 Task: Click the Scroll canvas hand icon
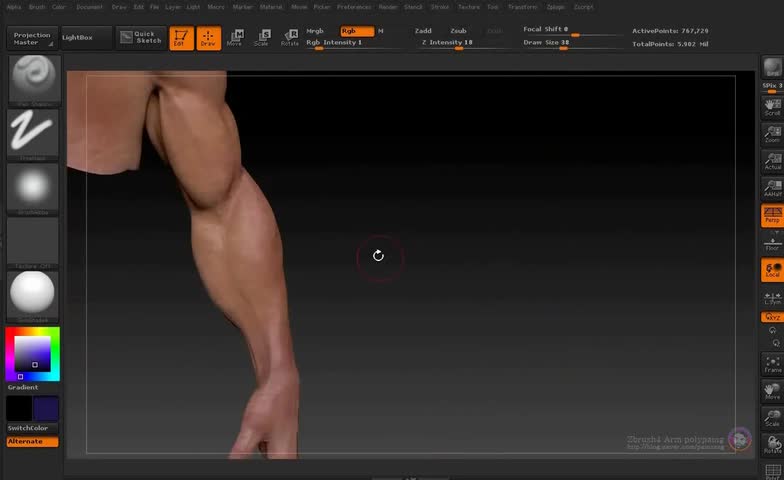(772, 108)
